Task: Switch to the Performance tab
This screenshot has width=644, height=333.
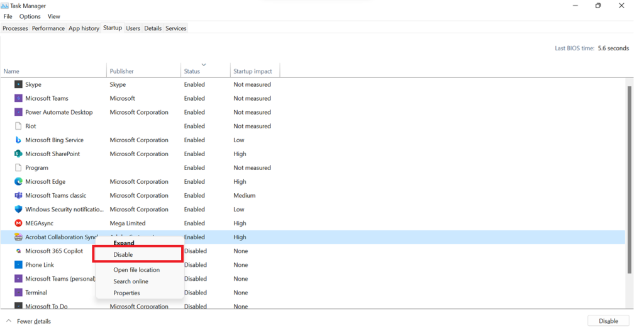Action: pos(48,28)
